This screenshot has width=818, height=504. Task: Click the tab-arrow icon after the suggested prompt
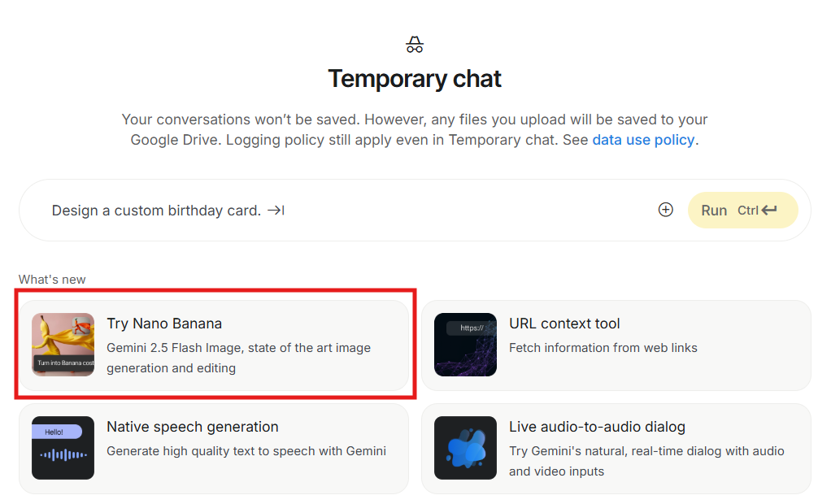[x=276, y=211]
